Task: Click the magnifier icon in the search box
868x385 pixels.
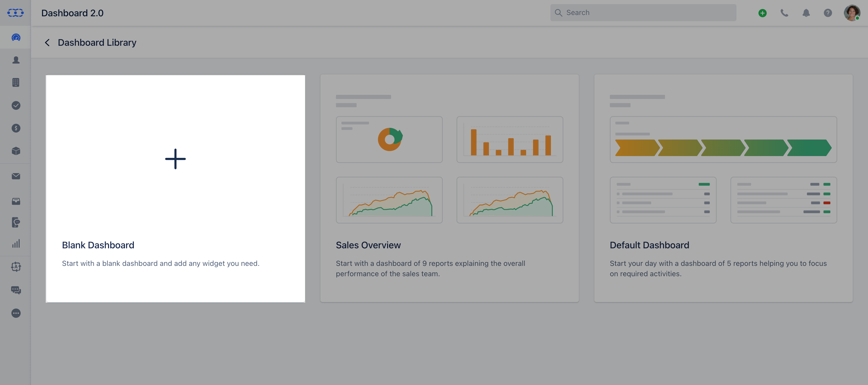Action: click(x=558, y=13)
